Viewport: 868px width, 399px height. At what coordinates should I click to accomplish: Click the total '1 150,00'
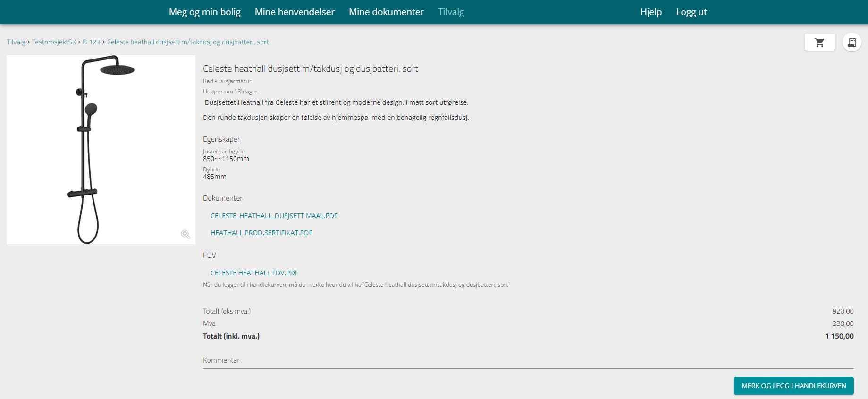tap(839, 336)
